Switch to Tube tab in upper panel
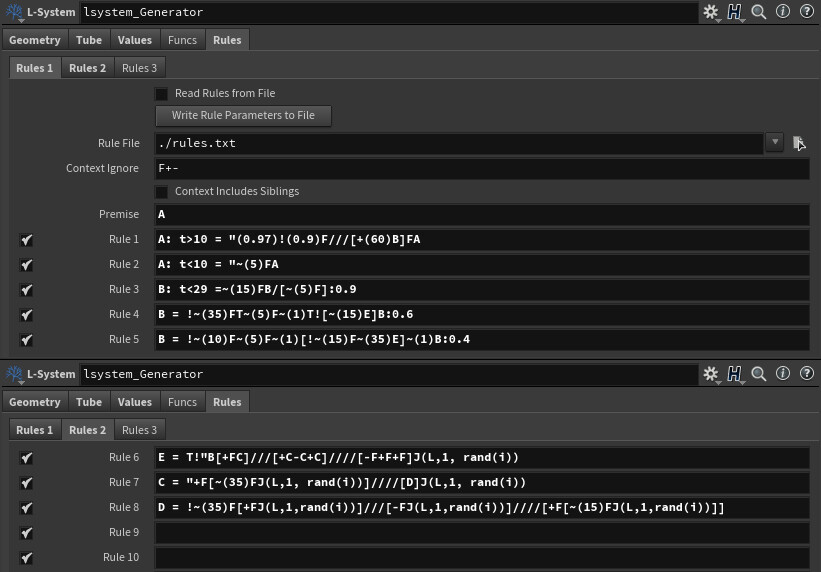821x572 pixels. coord(89,40)
